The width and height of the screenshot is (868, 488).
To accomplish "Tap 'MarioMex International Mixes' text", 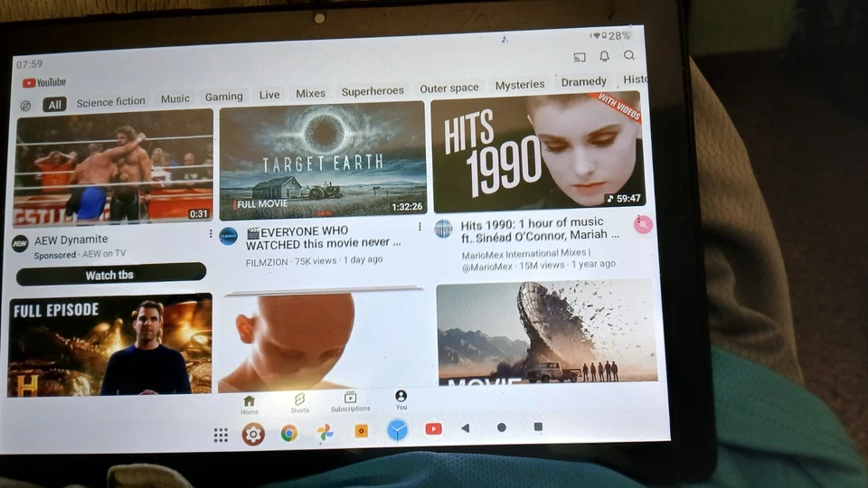I will click(525, 253).
